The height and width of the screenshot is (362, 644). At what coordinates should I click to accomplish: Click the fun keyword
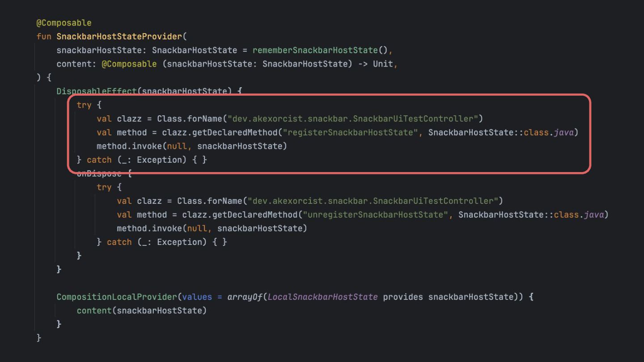[x=44, y=36]
